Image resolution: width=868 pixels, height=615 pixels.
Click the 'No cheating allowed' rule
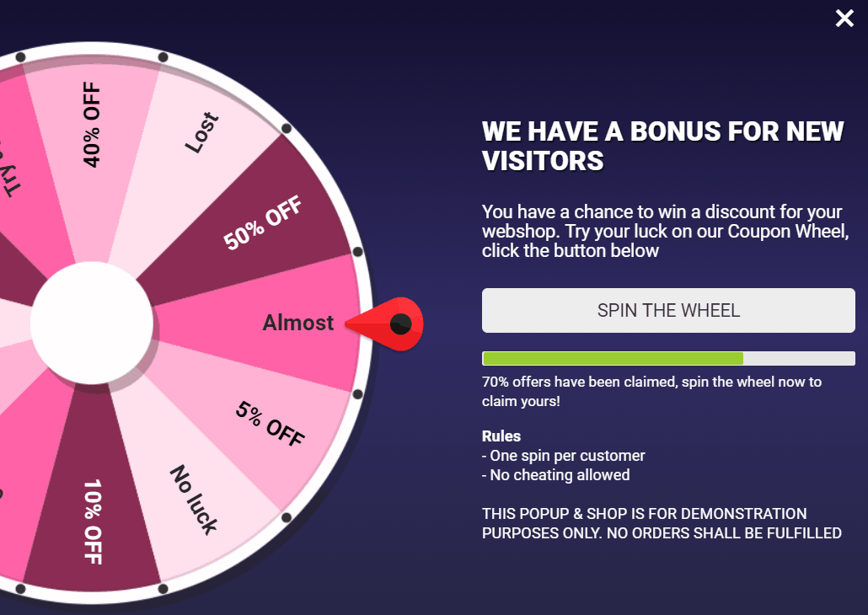pos(556,475)
